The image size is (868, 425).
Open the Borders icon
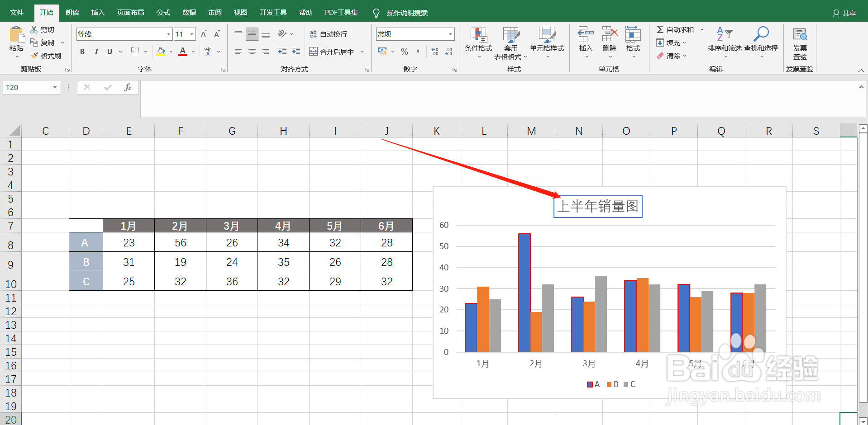coord(135,52)
